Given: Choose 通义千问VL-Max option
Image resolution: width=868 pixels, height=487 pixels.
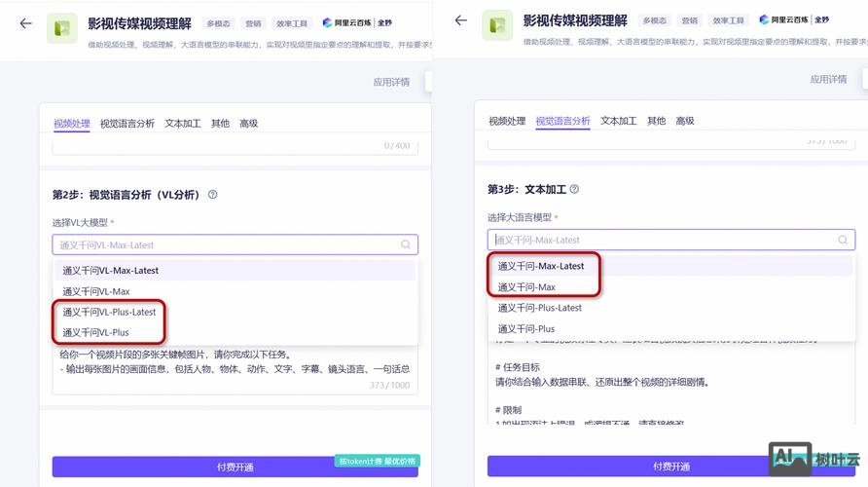Looking at the screenshot, I should click(x=235, y=291).
